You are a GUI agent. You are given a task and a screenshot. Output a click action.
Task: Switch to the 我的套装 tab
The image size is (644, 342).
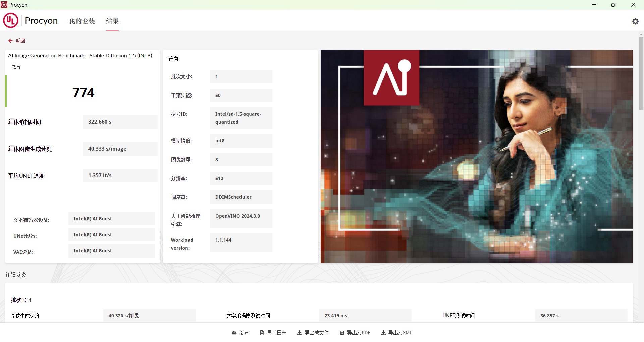pyautogui.click(x=82, y=21)
